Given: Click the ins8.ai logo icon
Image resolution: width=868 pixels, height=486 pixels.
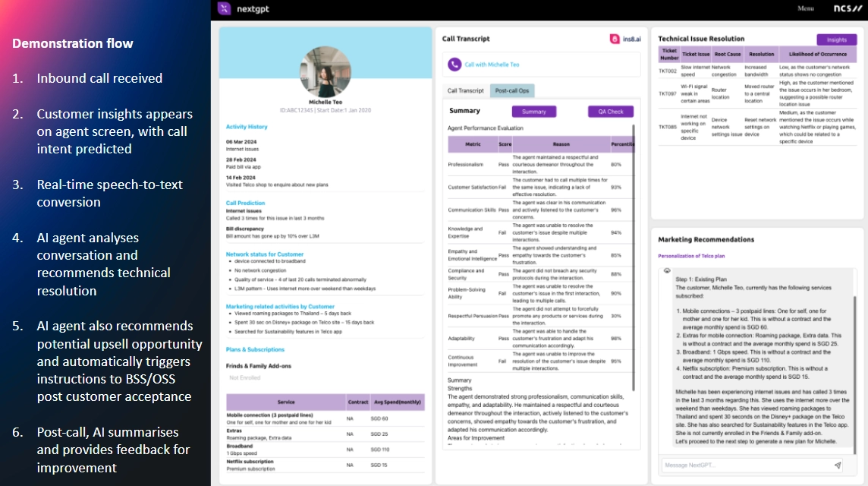Looking at the screenshot, I should (615, 39).
